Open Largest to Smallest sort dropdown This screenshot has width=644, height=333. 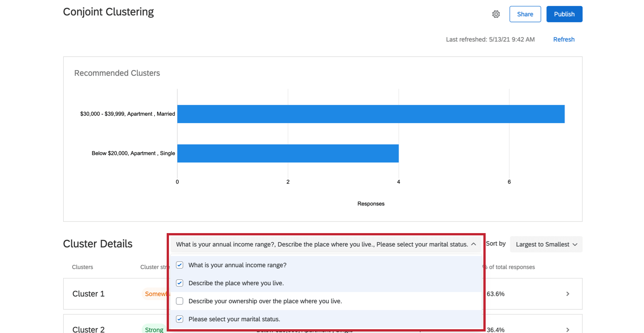pyautogui.click(x=546, y=244)
